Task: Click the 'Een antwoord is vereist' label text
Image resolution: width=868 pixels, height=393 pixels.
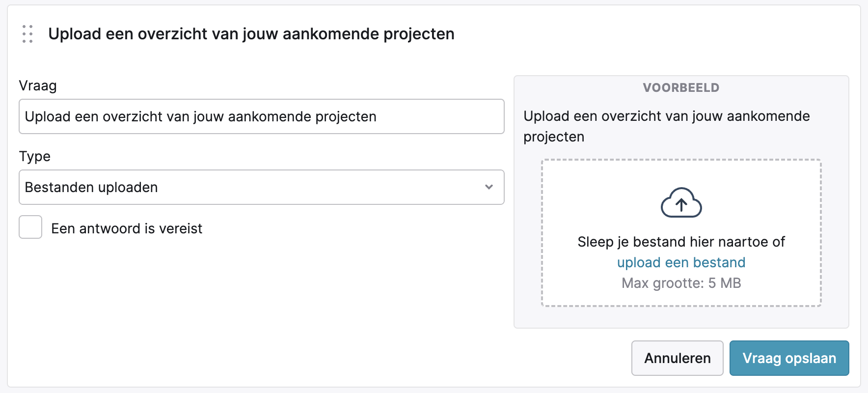Action: tap(127, 228)
